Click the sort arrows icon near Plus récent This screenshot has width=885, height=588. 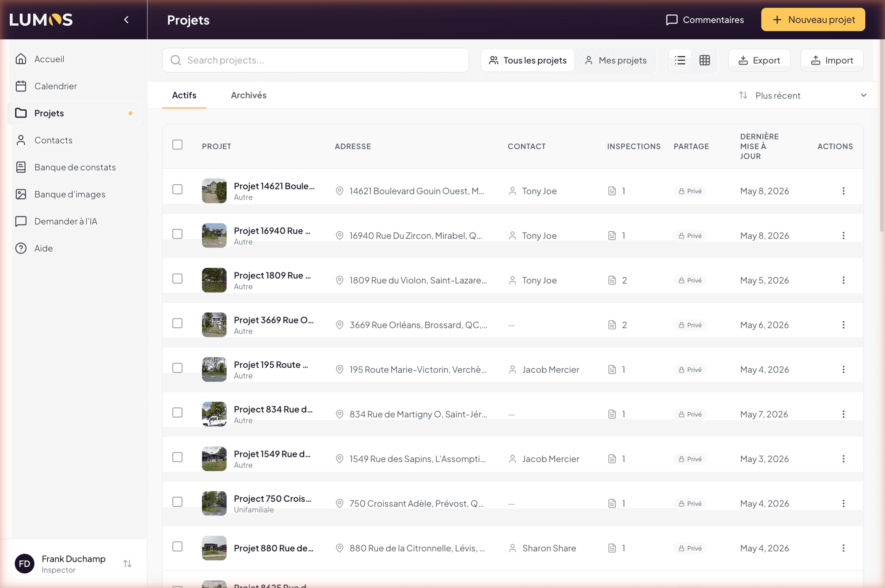tap(743, 95)
